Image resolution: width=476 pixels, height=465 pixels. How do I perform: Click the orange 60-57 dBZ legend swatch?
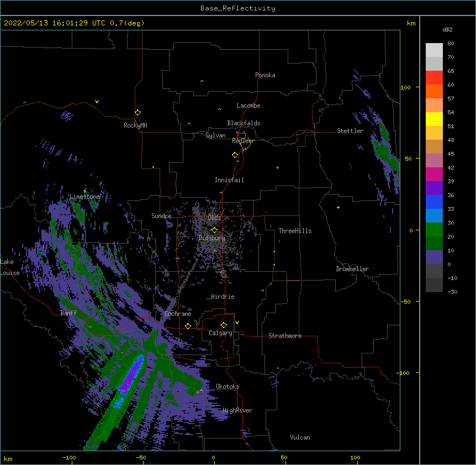coord(434,91)
